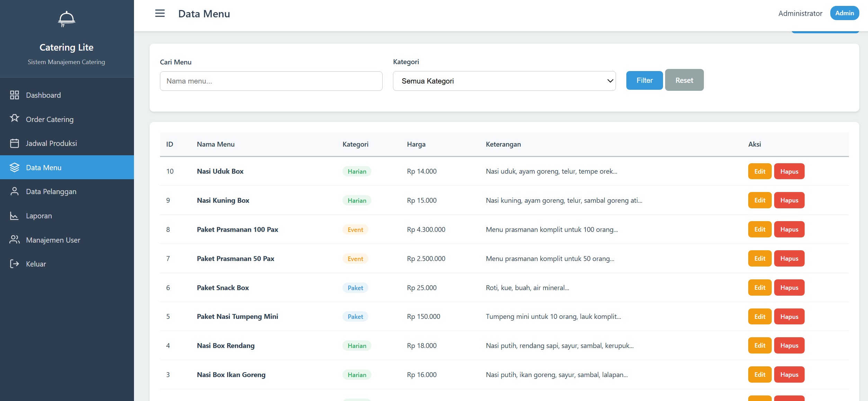Click the Laporan chart icon

(x=14, y=216)
